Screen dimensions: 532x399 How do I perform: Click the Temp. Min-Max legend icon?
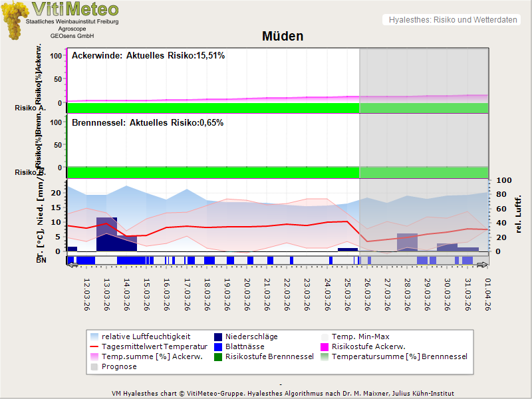[x=325, y=336]
